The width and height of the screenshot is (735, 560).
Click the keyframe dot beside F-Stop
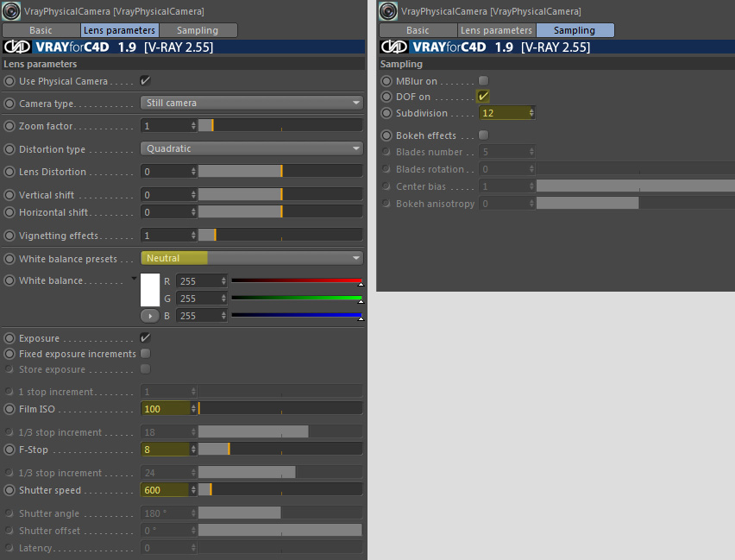[x=9, y=450]
